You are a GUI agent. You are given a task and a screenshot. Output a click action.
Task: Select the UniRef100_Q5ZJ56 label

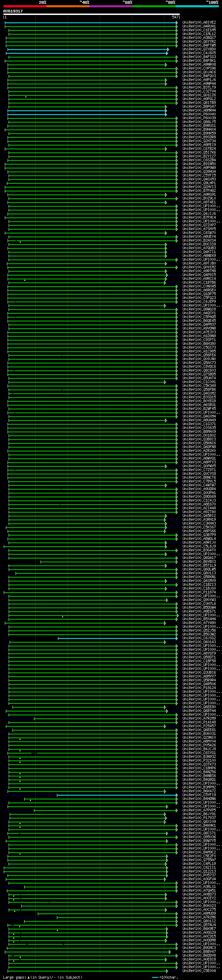click(199, 630)
